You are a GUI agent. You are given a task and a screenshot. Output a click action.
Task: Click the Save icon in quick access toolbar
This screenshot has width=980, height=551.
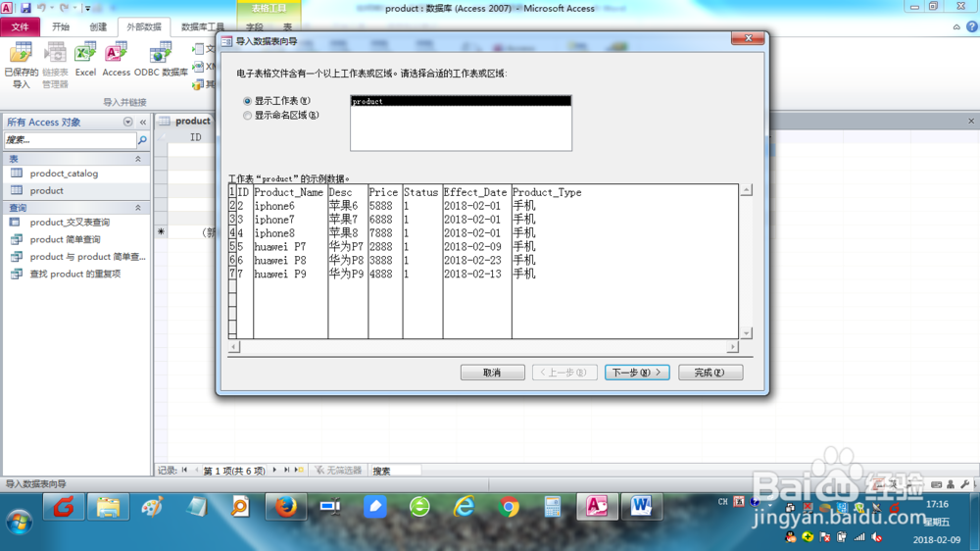(x=25, y=8)
